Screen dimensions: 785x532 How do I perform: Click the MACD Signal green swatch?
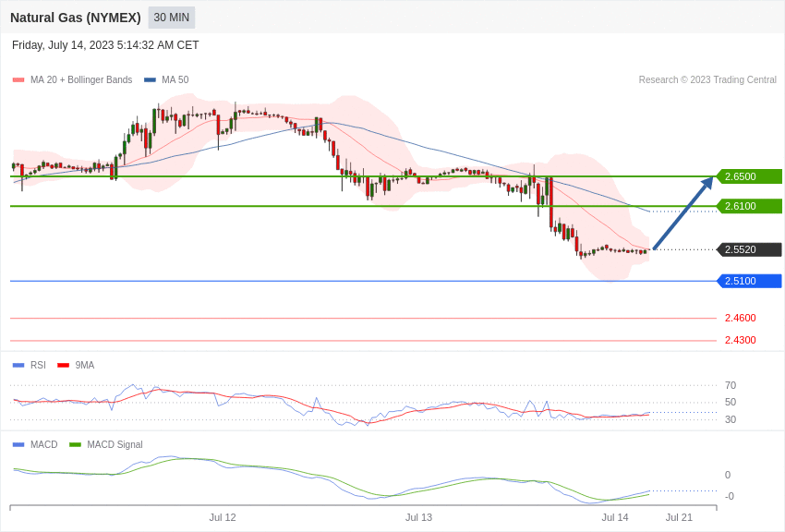pyautogui.click(x=75, y=444)
